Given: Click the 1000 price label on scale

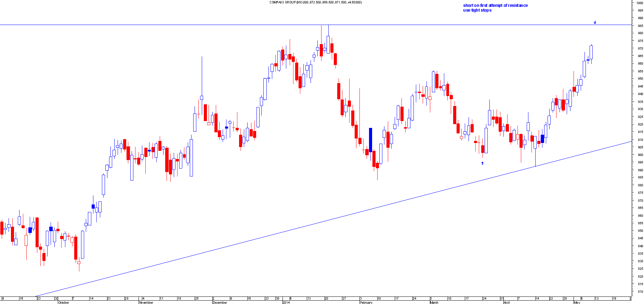Looking at the screenshot, I should point(640,3).
